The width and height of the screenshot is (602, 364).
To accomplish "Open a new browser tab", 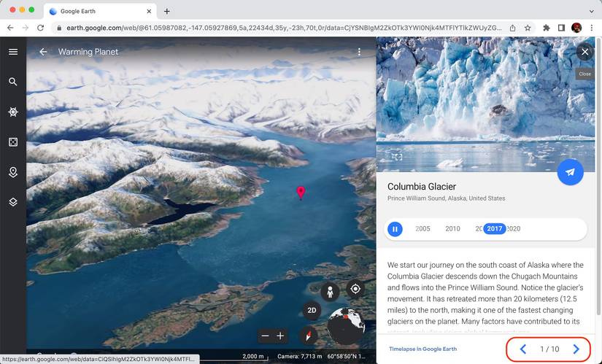I will [x=166, y=11].
